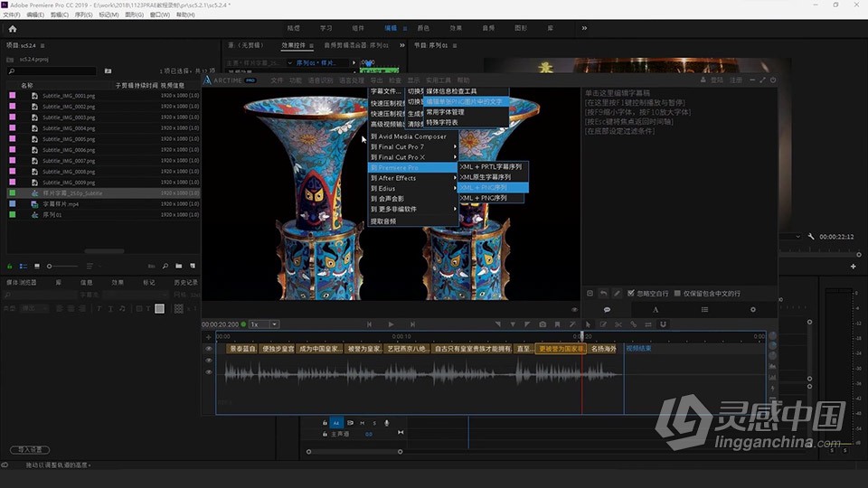This screenshot has width=868, height=488.
Task: Click the 登陆 link in Arctime title bar
Action: coord(717,80)
